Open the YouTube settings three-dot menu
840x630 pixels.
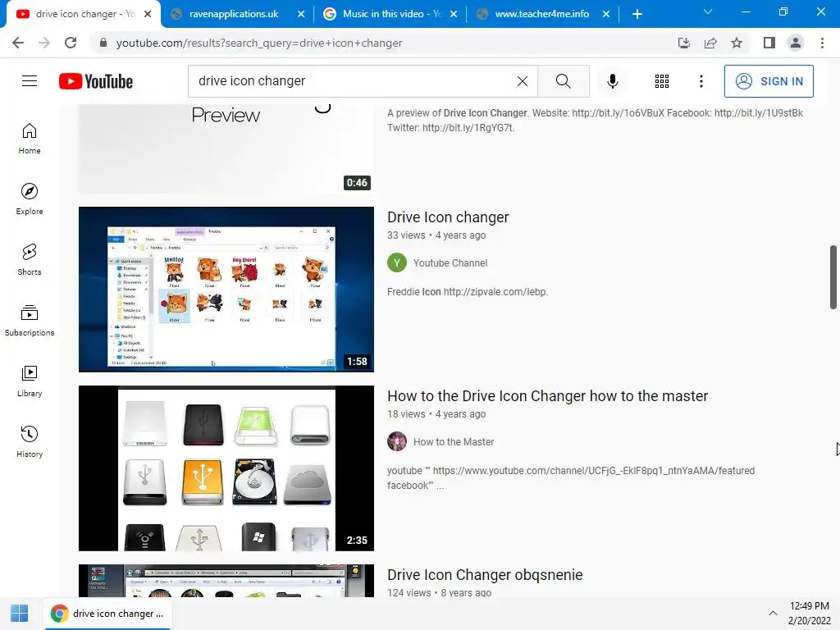click(x=701, y=81)
